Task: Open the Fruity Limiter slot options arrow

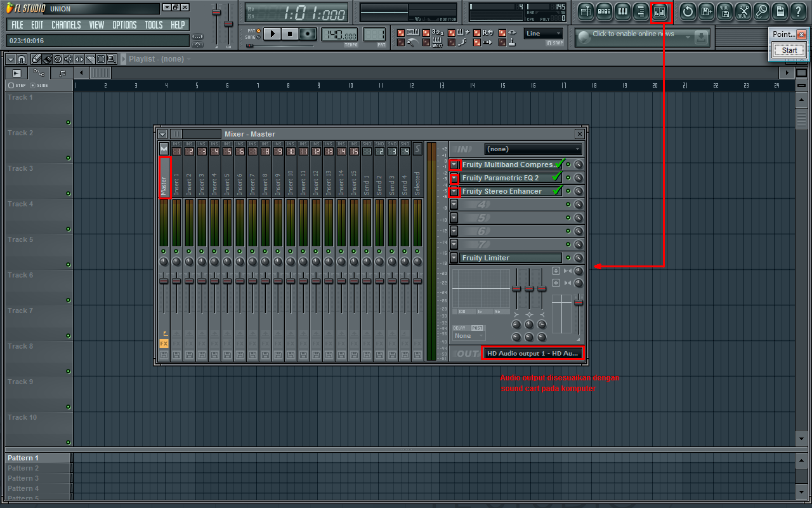Action: 453,258
